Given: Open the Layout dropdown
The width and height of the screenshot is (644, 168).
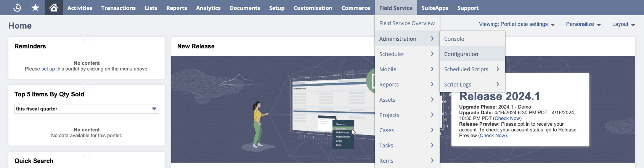Looking at the screenshot, I should pyautogui.click(x=623, y=24).
